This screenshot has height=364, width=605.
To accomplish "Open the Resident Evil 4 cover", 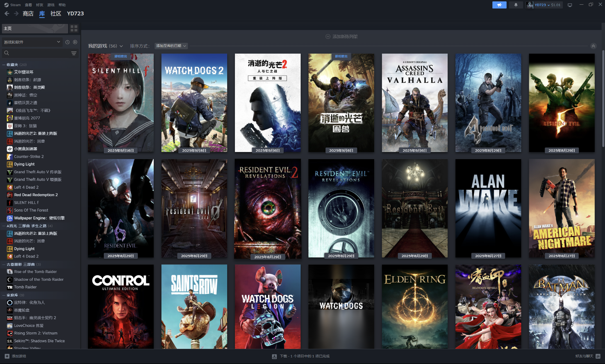I will coord(488,103).
